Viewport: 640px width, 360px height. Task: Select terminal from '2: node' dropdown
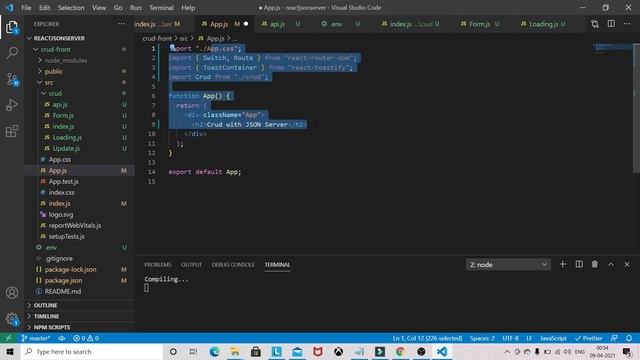(508, 264)
